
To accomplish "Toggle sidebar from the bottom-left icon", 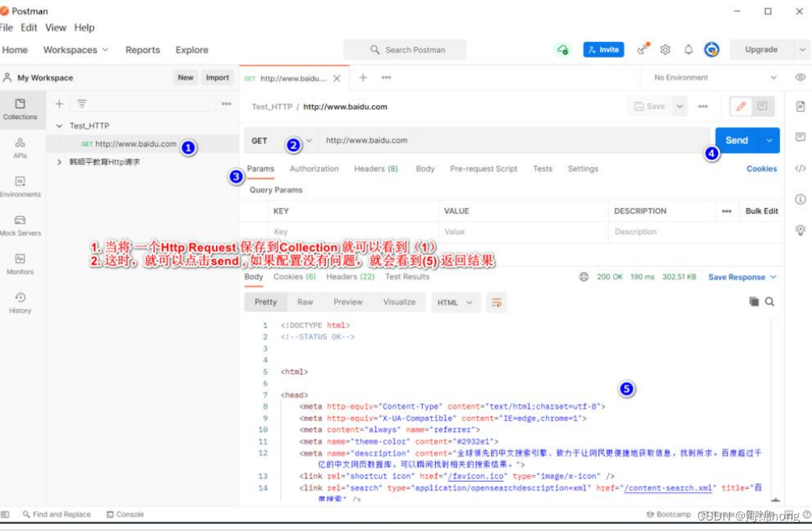I will (x=5, y=515).
